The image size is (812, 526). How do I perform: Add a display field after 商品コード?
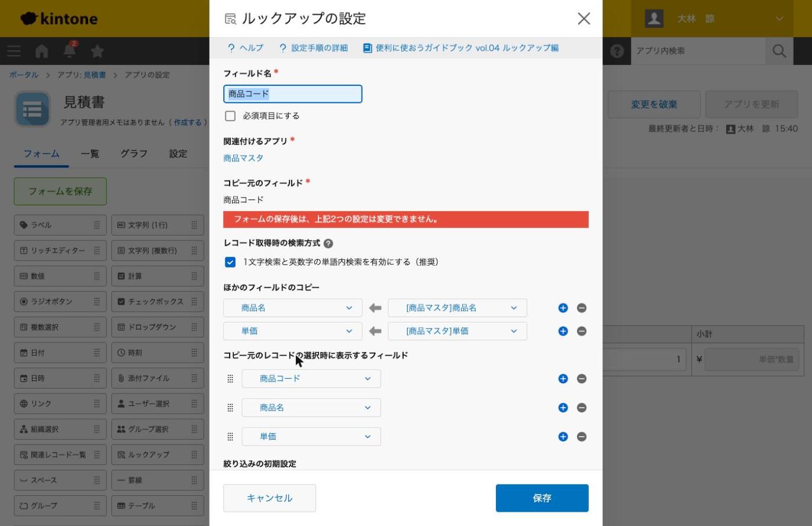[x=563, y=379]
